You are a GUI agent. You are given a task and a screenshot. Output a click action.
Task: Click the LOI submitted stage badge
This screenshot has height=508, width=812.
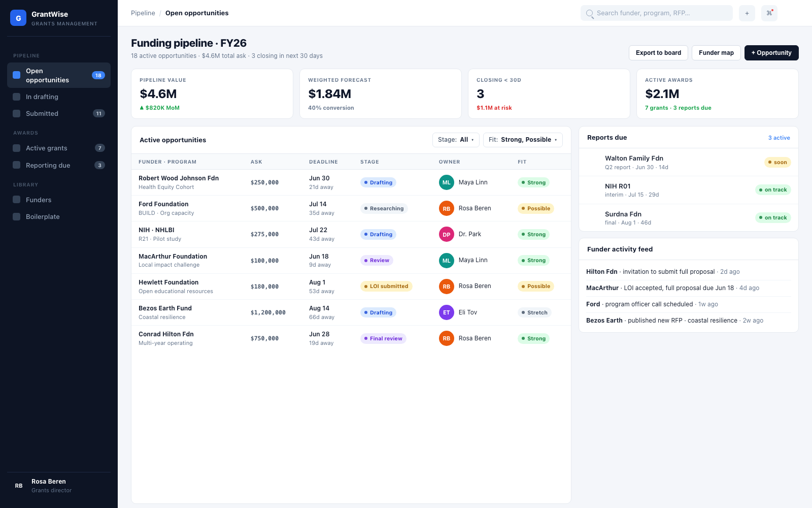pyautogui.click(x=386, y=287)
